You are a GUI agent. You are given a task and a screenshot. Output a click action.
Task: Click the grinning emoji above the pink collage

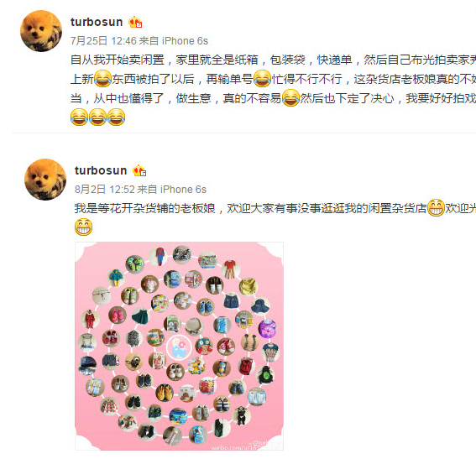click(83, 227)
